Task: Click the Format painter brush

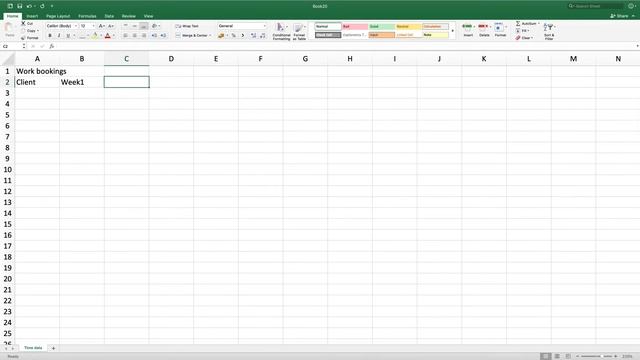Action: point(23,38)
